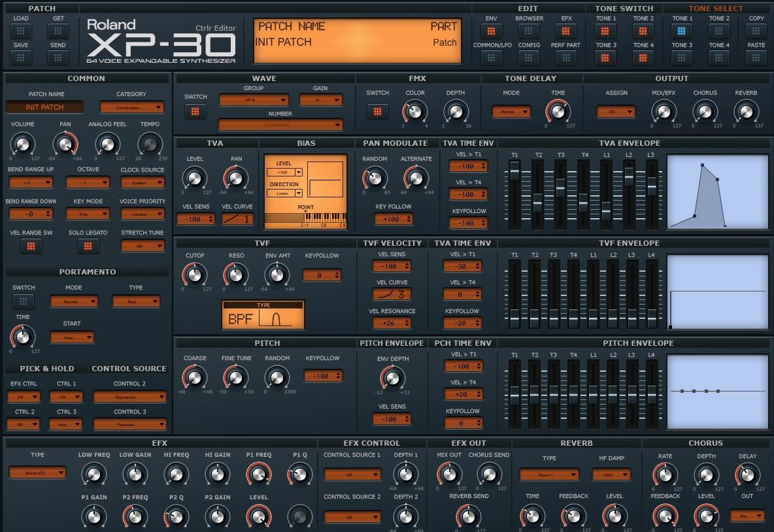Select TONE 2 in Tone Select
Viewport: 774px width, 532px height.
(718, 31)
